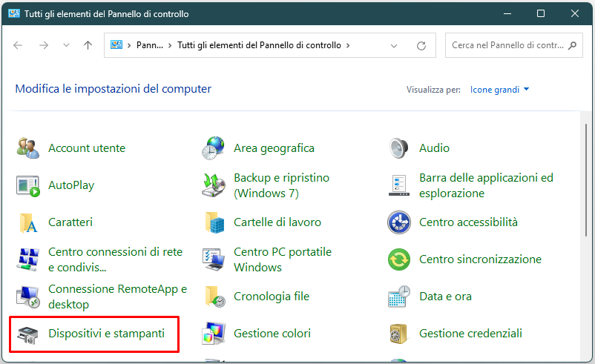Go back to previous location
Viewport: 595px width, 364px height.
coord(18,45)
